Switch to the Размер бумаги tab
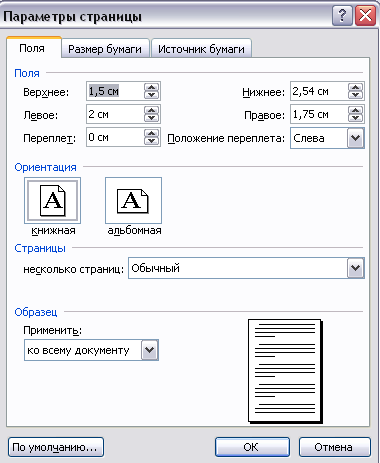The image size is (380, 463). 105,49
